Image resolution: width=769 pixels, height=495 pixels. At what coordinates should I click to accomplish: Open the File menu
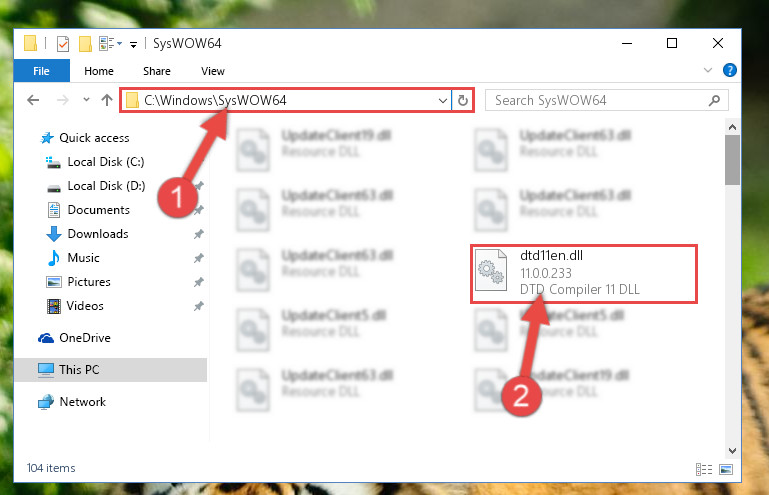[41, 71]
